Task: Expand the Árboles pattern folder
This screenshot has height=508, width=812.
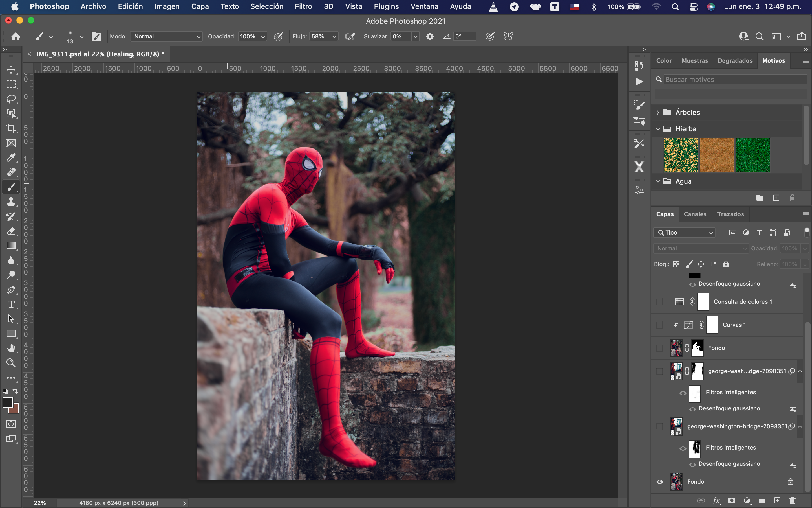Action: 658,113
